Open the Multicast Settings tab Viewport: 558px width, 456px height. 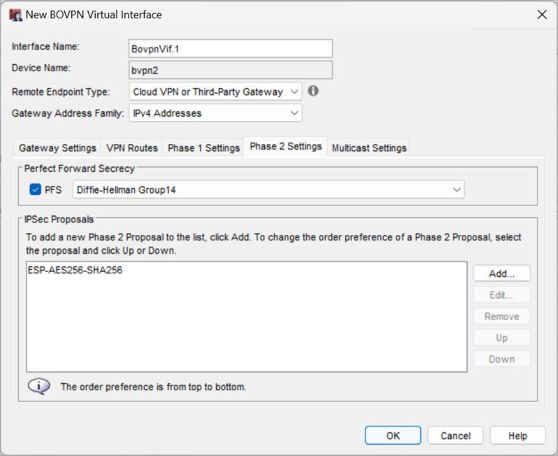click(369, 148)
